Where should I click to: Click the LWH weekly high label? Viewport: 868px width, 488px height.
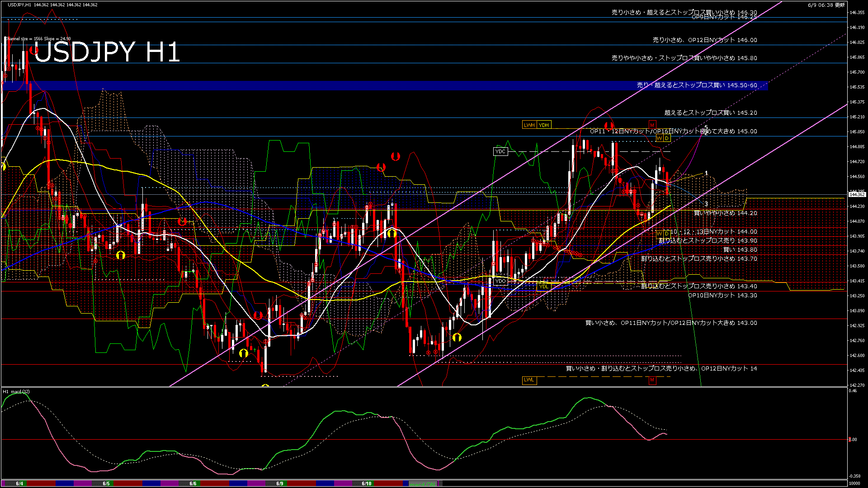(x=529, y=125)
